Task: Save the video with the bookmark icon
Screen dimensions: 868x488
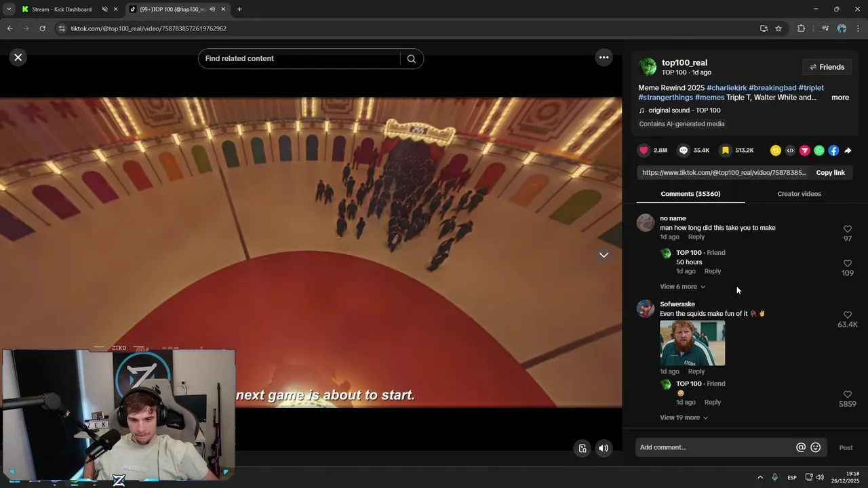Action: (x=725, y=150)
